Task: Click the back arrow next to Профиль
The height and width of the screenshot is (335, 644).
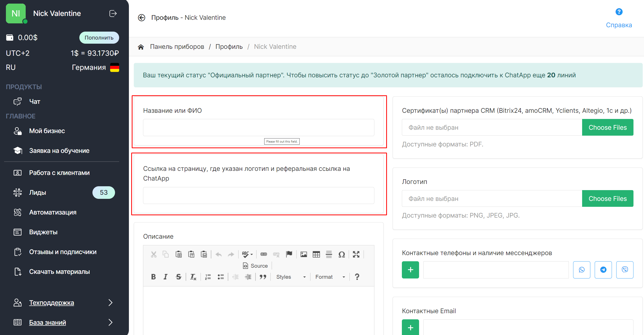Action: coord(141,17)
